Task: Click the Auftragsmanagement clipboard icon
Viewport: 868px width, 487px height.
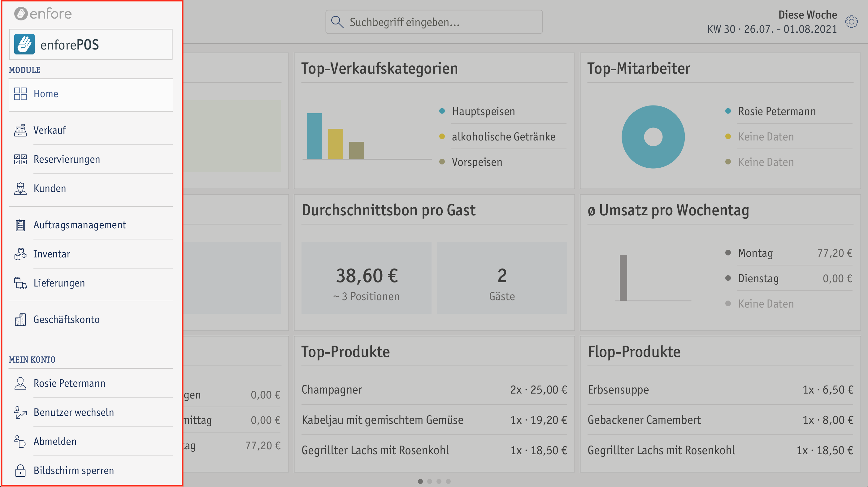Action: [20, 225]
